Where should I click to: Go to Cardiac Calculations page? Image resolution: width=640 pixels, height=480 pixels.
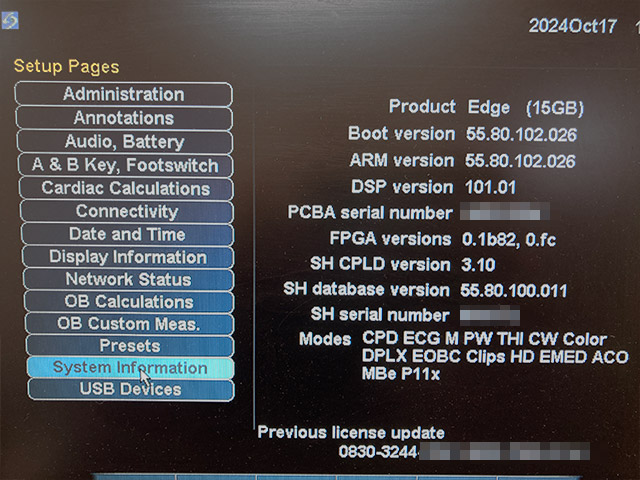(126, 189)
